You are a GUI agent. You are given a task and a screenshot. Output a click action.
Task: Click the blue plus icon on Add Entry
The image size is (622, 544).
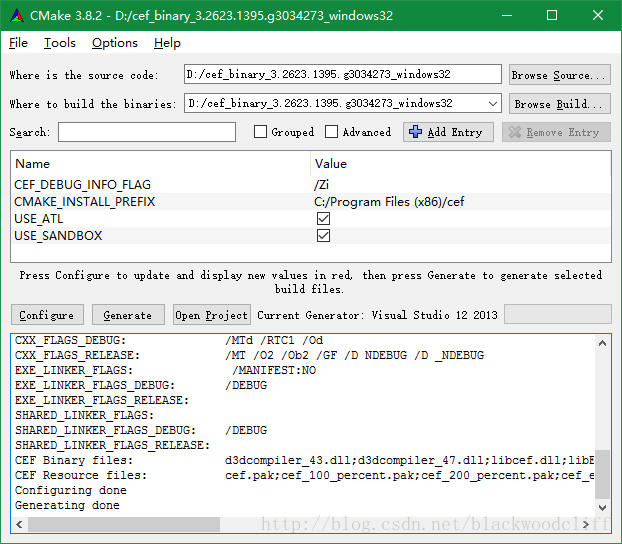click(x=415, y=132)
